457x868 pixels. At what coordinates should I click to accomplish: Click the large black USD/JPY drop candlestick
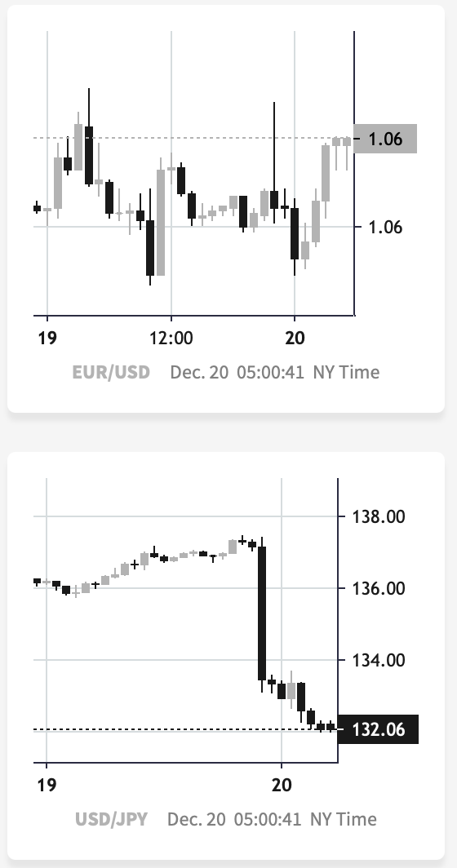(262, 613)
